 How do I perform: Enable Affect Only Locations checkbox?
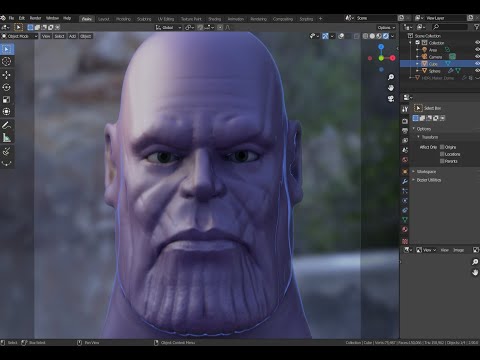coord(442,154)
